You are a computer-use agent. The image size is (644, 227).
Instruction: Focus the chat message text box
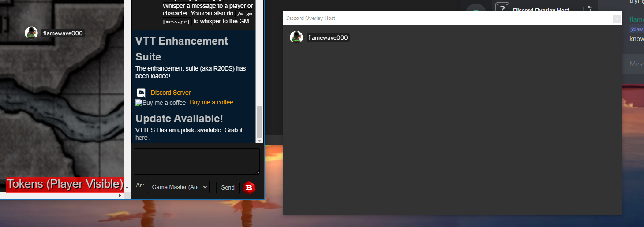coord(197,161)
